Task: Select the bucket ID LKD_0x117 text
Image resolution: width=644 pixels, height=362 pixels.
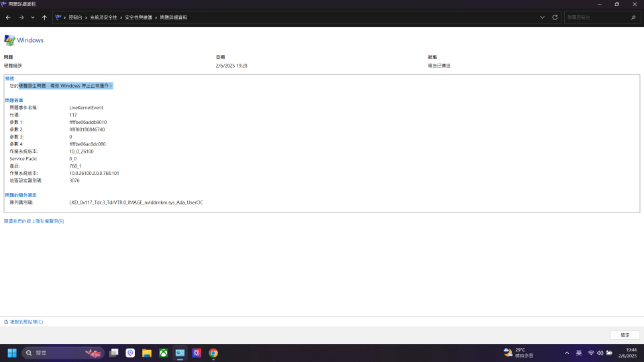Action: (136, 202)
